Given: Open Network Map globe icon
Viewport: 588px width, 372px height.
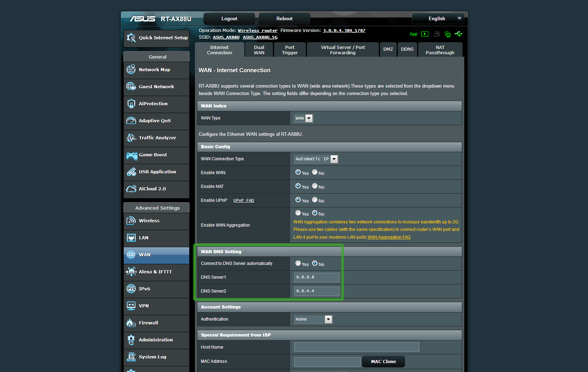Looking at the screenshot, I should click(x=131, y=70).
